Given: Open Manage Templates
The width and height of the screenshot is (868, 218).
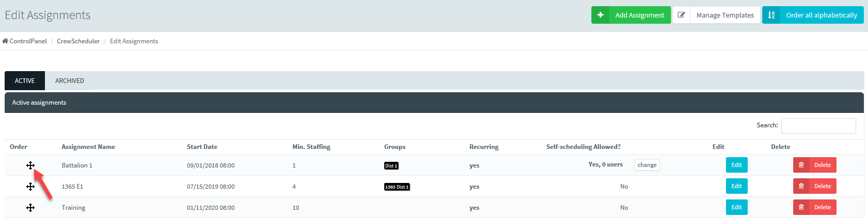Looking at the screenshot, I should point(717,15).
